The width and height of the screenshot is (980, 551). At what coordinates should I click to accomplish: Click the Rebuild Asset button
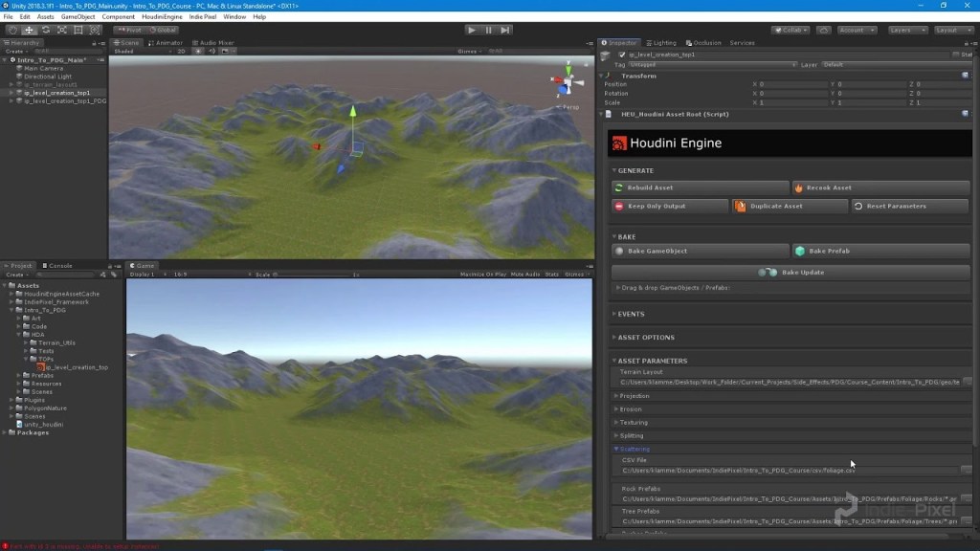coord(700,187)
